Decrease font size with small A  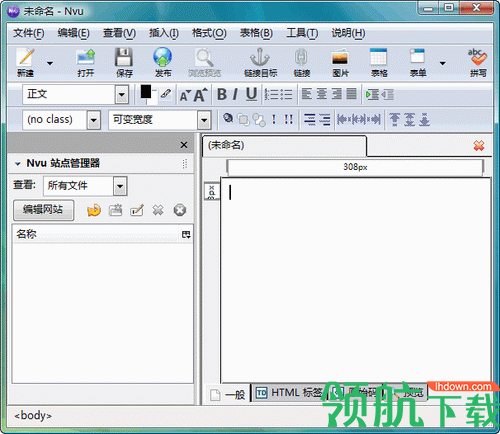coord(185,96)
